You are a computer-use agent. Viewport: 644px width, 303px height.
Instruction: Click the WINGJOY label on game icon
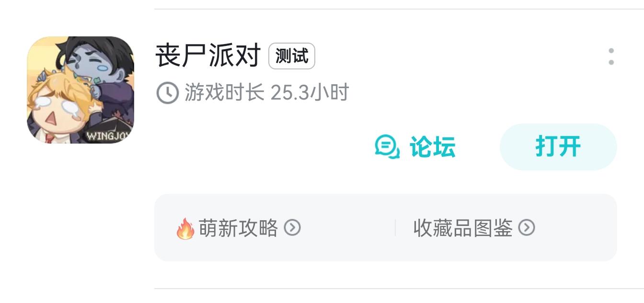(x=109, y=135)
